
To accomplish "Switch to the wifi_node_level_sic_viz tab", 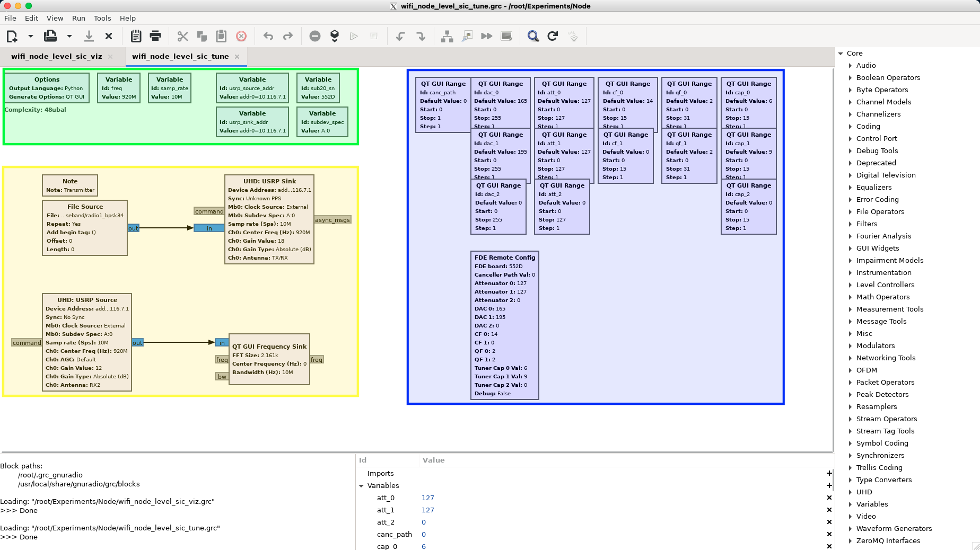I will tap(57, 56).
